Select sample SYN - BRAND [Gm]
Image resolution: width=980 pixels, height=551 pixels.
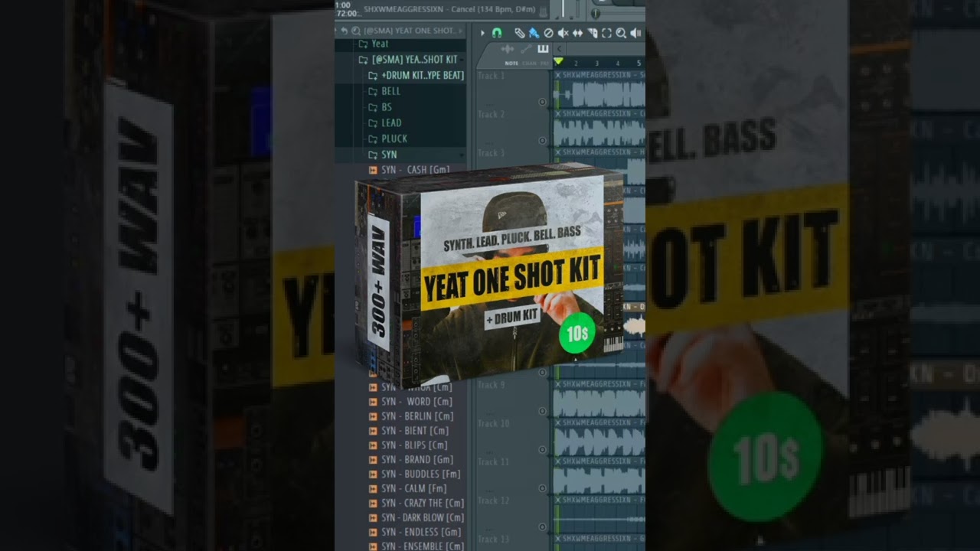[411, 460]
